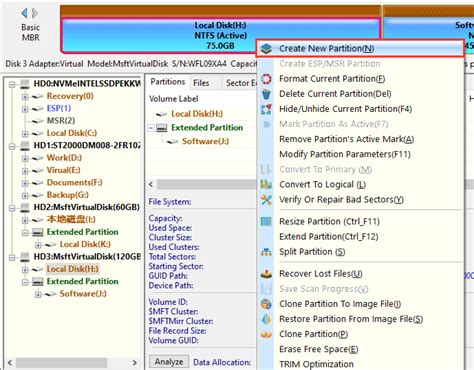474x370 pixels.
Task: Switch to the Partitions tab
Action: coord(168,82)
